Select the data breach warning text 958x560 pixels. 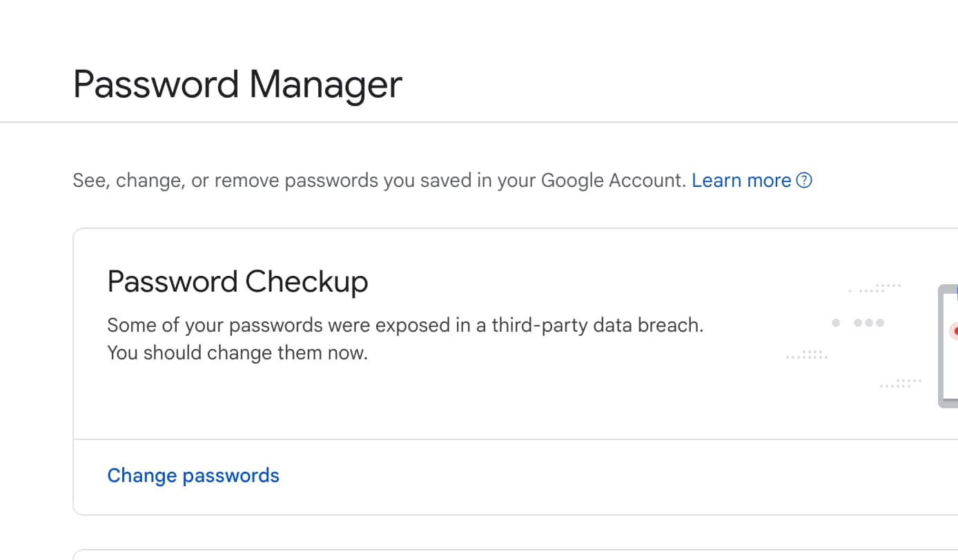pos(405,338)
